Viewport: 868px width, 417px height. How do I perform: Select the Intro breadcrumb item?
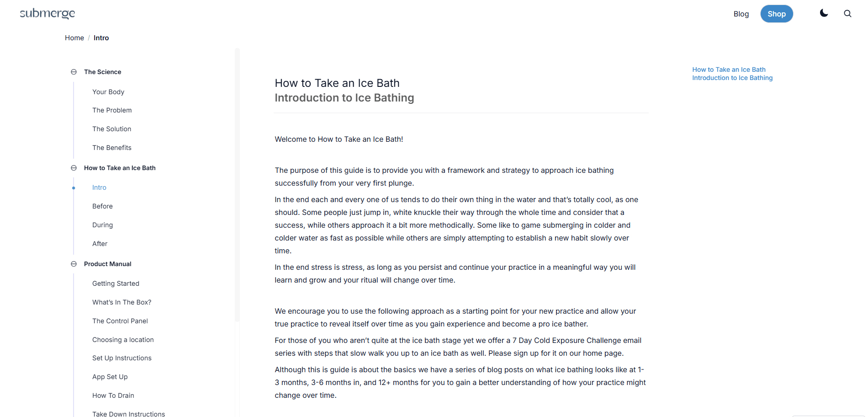coord(101,37)
